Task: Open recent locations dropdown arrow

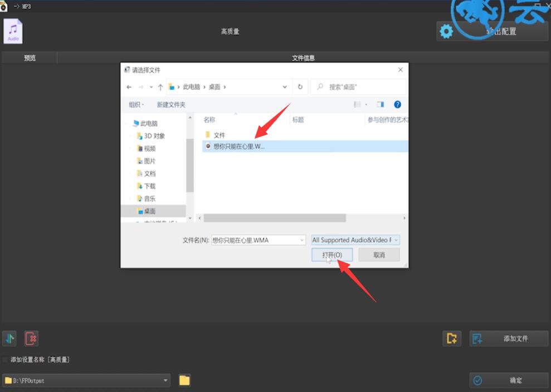Action: 151,87
